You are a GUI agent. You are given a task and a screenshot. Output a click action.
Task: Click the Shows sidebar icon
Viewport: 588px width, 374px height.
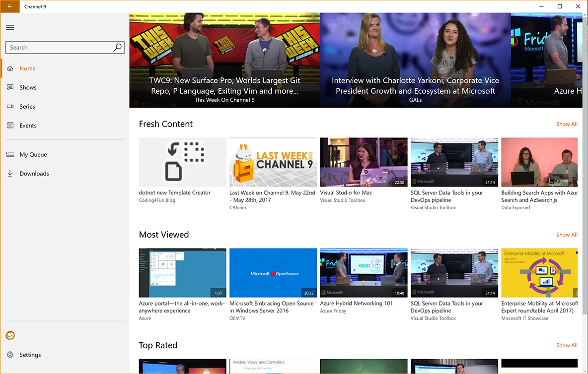point(10,87)
